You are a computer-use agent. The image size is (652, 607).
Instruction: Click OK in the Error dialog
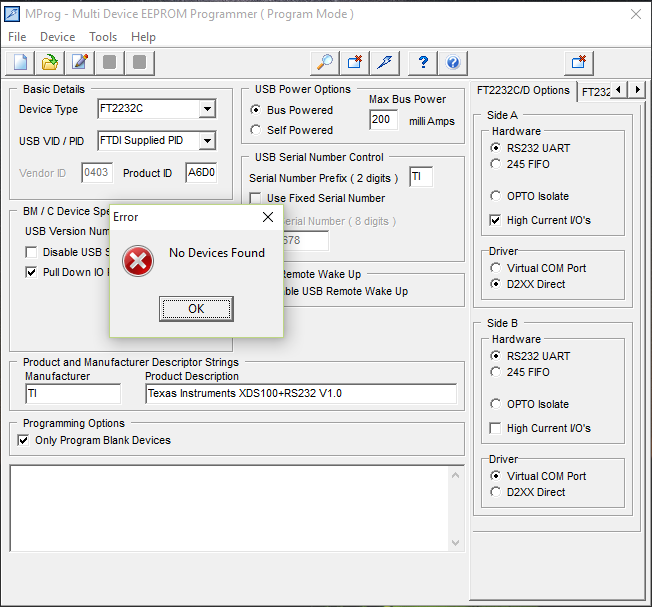tap(196, 309)
